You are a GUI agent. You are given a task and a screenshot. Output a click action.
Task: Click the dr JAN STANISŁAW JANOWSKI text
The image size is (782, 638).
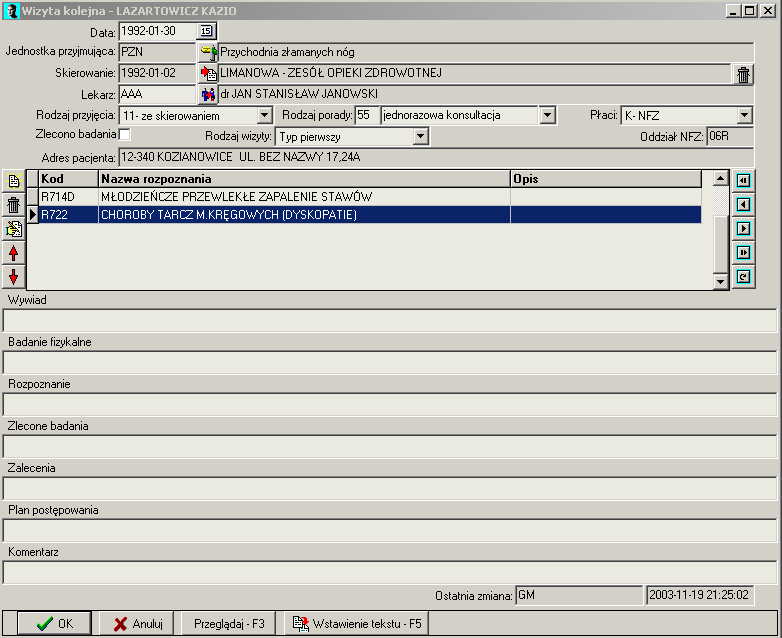coord(299,94)
